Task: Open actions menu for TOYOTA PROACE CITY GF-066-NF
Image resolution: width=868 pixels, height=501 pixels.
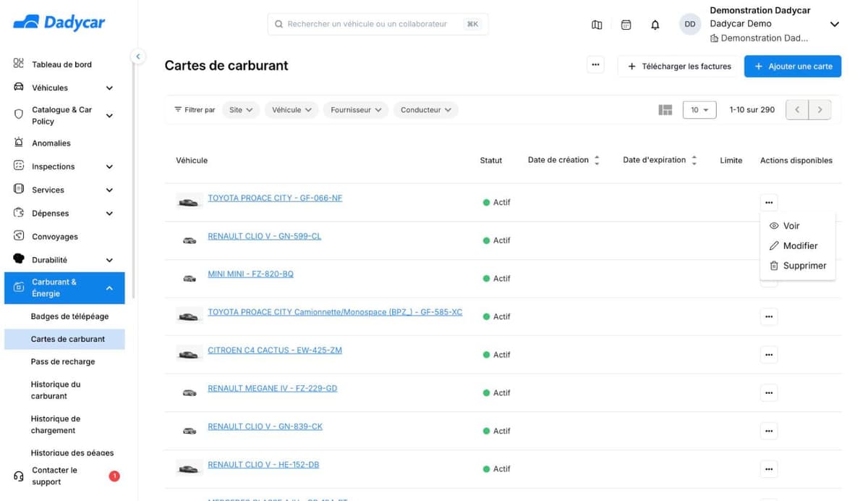Action: [x=769, y=203]
